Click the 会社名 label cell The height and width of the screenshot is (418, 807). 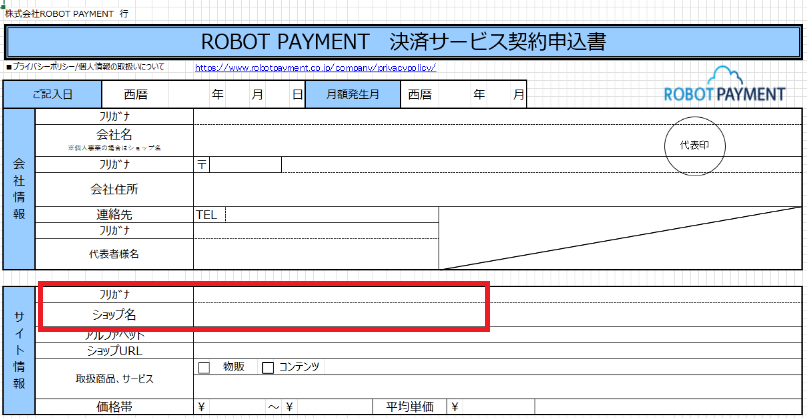pos(114,140)
